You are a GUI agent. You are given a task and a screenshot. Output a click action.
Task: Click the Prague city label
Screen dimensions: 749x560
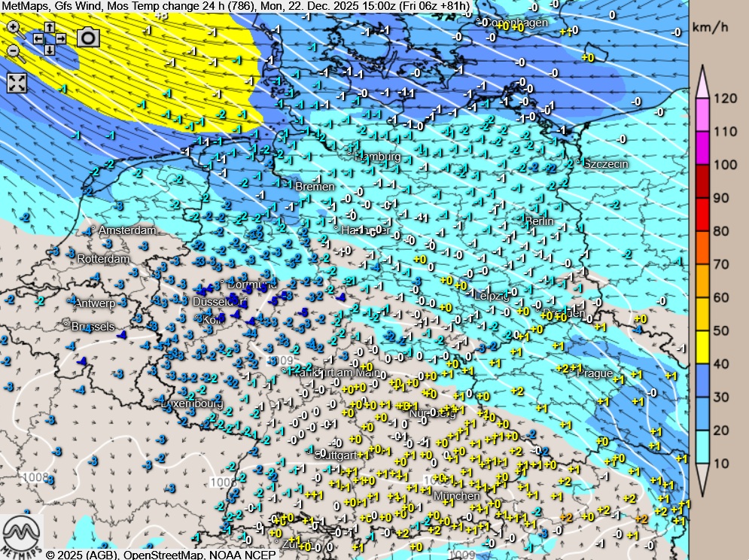coord(595,373)
